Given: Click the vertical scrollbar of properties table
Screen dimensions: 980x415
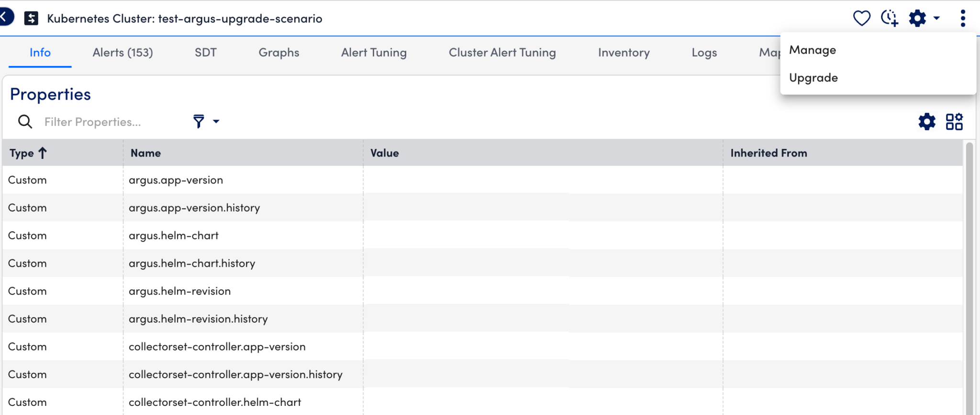Looking at the screenshot, I should pyautogui.click(x=969, y=278).
